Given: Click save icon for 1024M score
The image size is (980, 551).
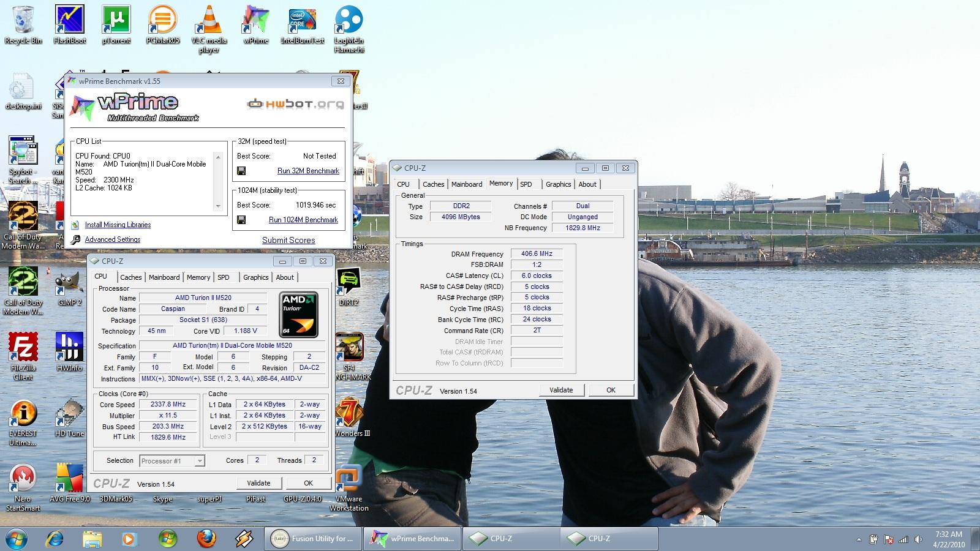Looking at the screenshot, I should (241, 220).
